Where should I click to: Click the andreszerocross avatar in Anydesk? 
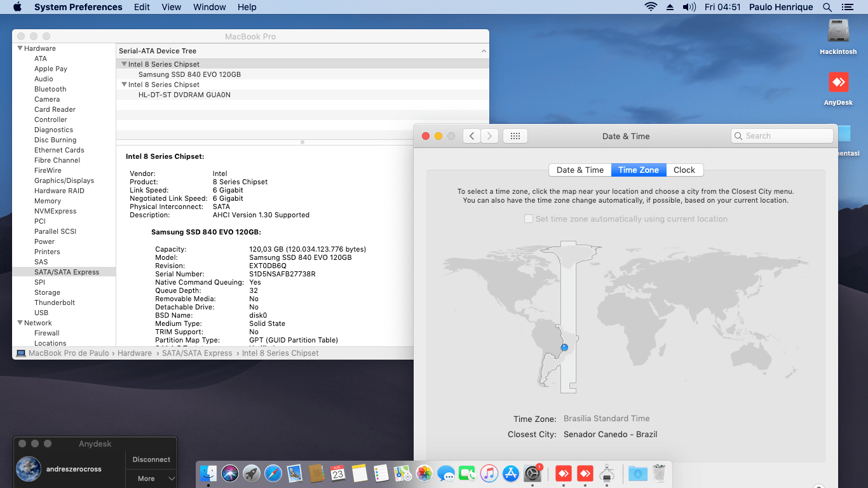tap(29, 470)
